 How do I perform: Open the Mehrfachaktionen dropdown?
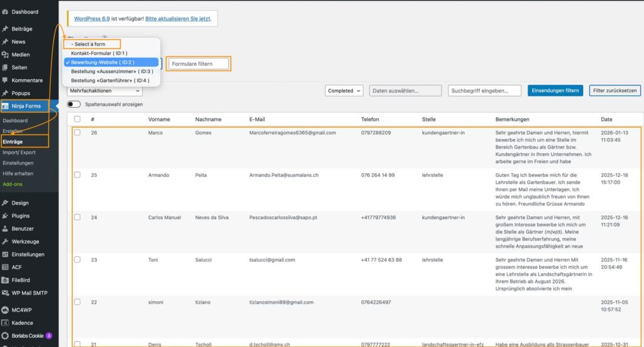(104, 91)
